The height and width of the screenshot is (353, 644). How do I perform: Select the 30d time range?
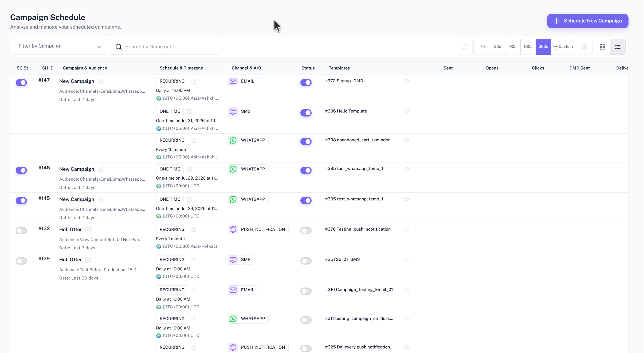point(497,47)
